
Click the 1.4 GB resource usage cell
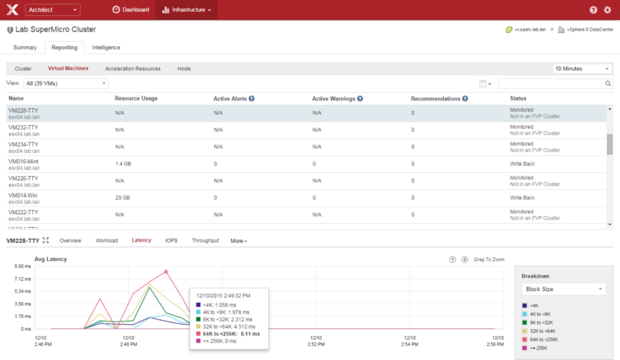point(123,164)
